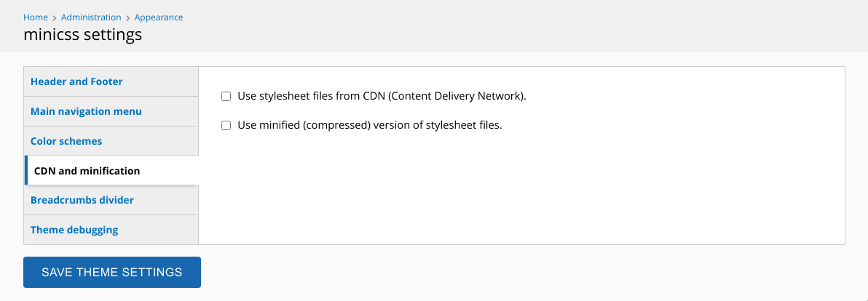The image size is (868, 301).
Task: Switch to Main navigation menu tab
Action: coord(111,111)
